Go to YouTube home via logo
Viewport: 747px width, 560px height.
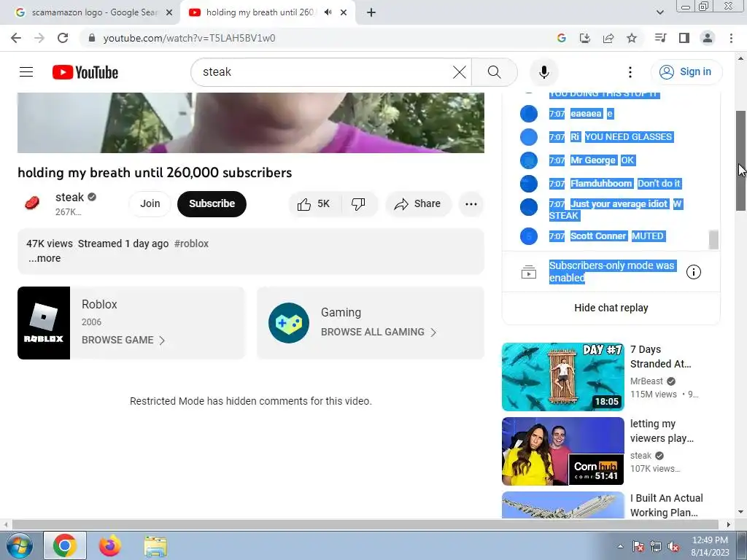pyautogui.click(x=85, y=72)
